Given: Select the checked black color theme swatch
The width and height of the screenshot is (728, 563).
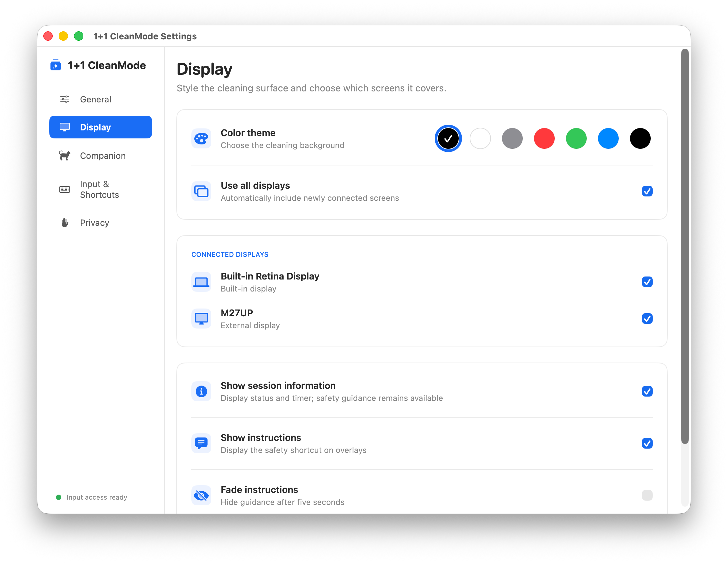Looking at the screenshot, I should click(x=448, y=138).
